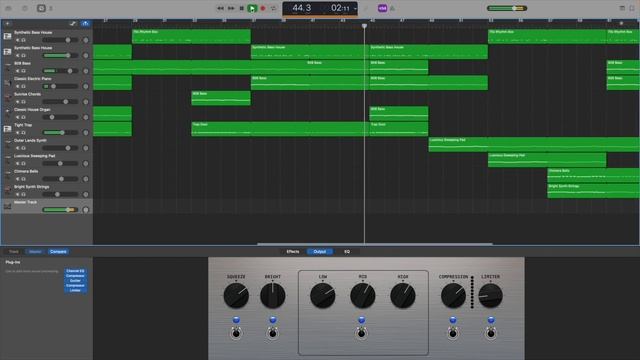Stop playback with the square stop button
This screenshot has height=360, width=640.
point(242,8)
